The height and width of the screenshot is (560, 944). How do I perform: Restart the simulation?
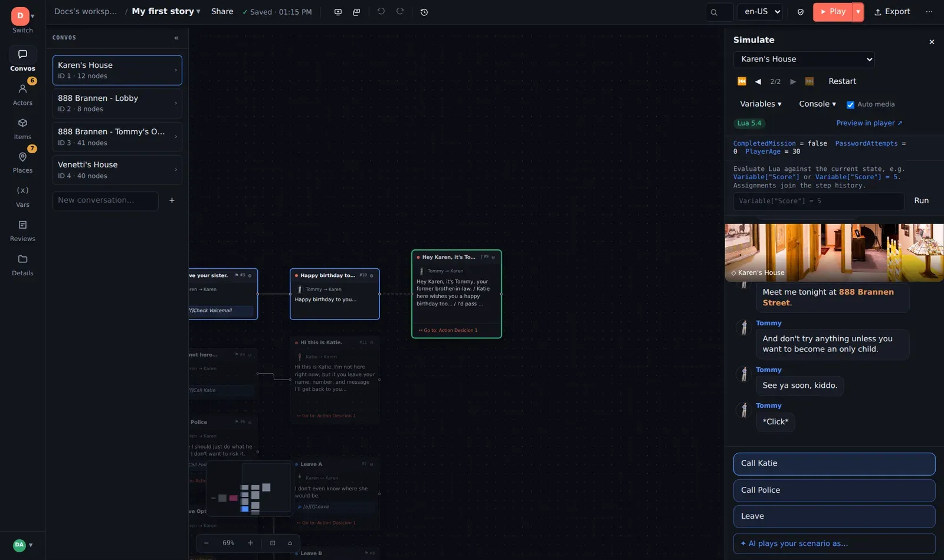click(842, 82)
